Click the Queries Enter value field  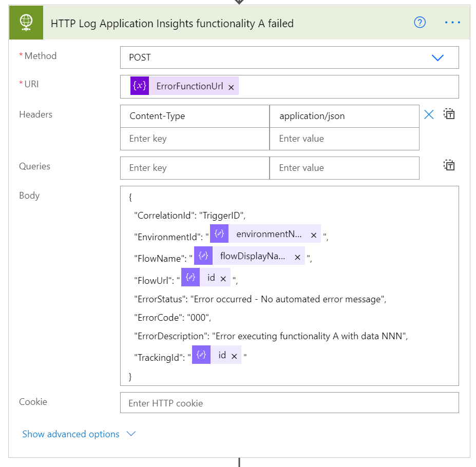[x=344, y=168]
